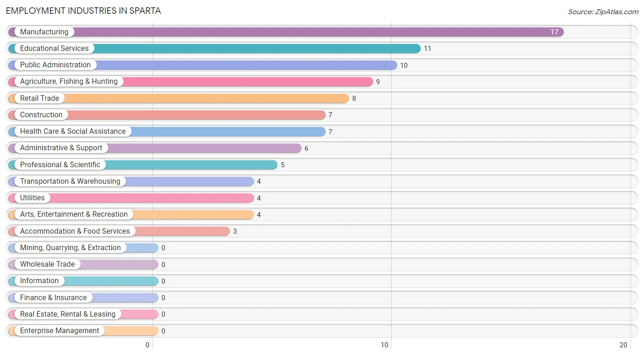Screen dimensions: 644x356
Task: Click the Manufacturing bar label
Action: click(x=44, y=32)
